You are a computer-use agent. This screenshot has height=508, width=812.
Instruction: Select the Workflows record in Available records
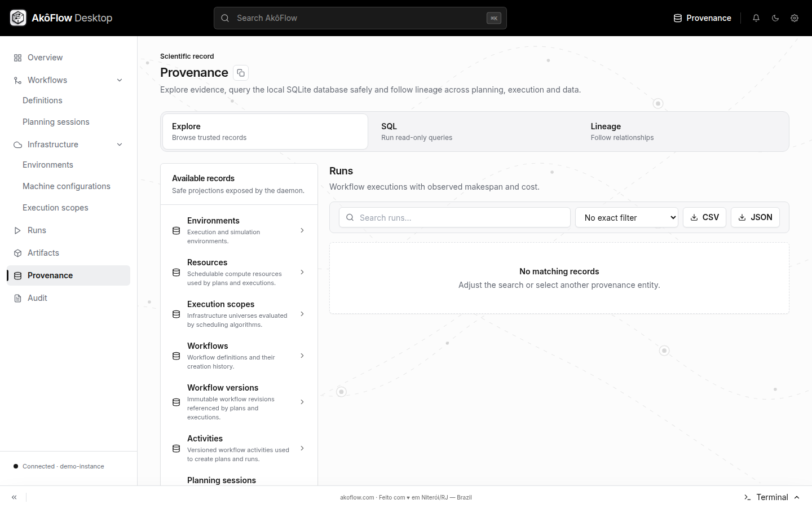tap(239, 356)
